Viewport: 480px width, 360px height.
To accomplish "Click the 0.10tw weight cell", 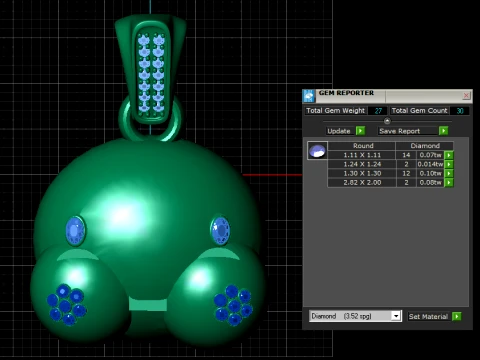I will pos(430,173).
